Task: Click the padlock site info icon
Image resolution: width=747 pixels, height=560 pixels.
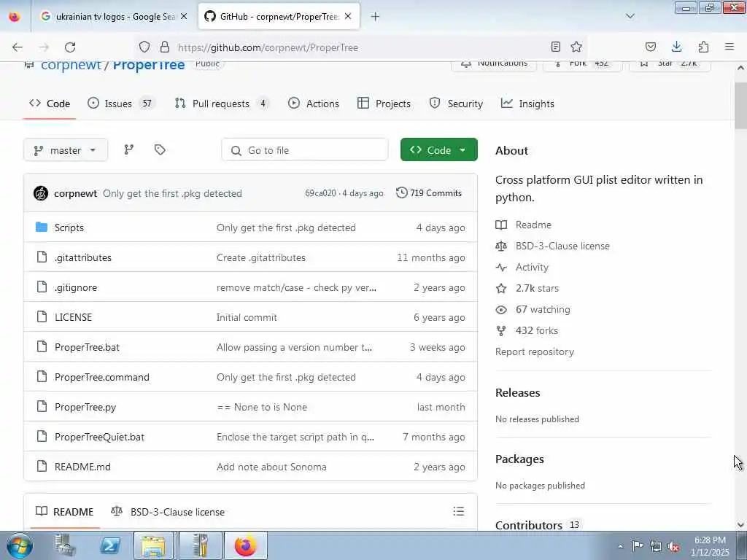Action: pyautogui.click(x=165, y=47)
